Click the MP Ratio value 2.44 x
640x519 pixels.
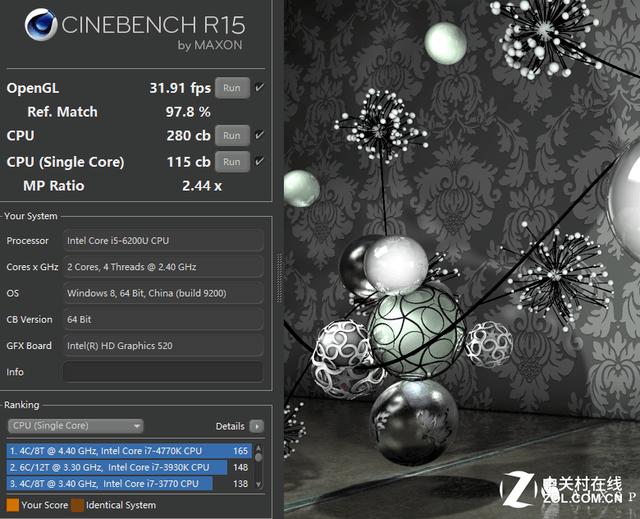coord(202,186)
